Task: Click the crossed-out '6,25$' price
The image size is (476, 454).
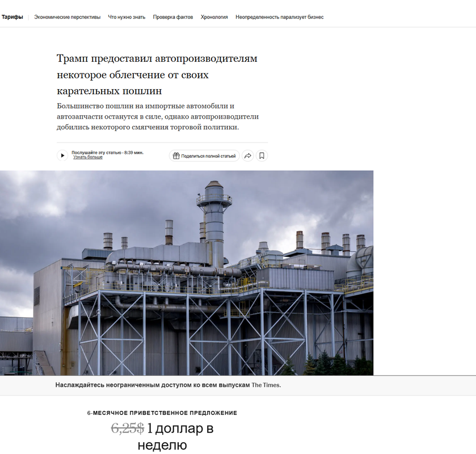Action: (x=128, y=428)
